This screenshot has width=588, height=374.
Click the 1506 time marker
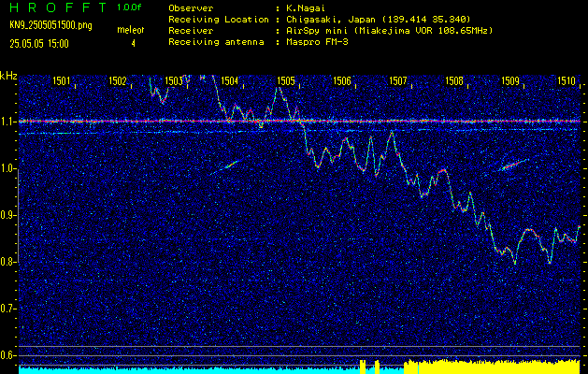click(x=342, y=80)
